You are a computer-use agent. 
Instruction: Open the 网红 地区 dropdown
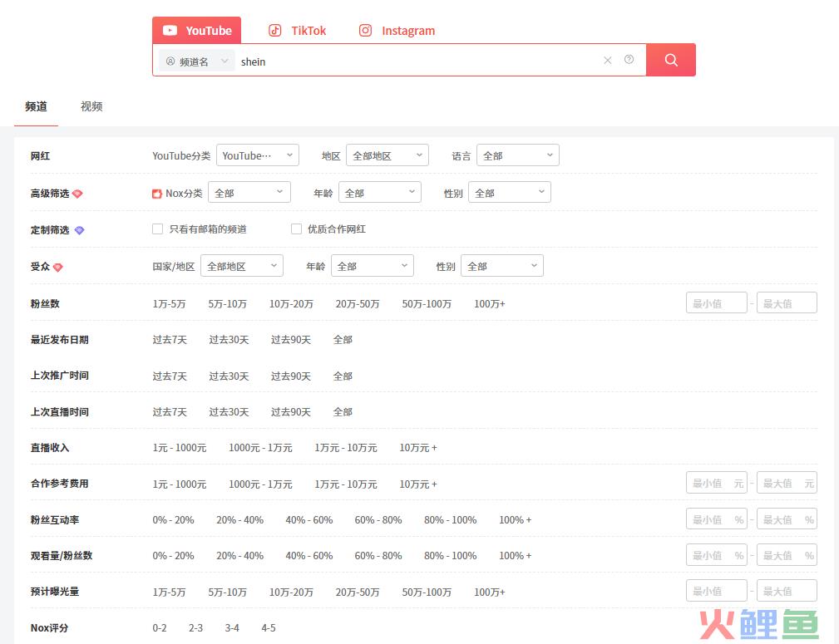coord(387,155)
